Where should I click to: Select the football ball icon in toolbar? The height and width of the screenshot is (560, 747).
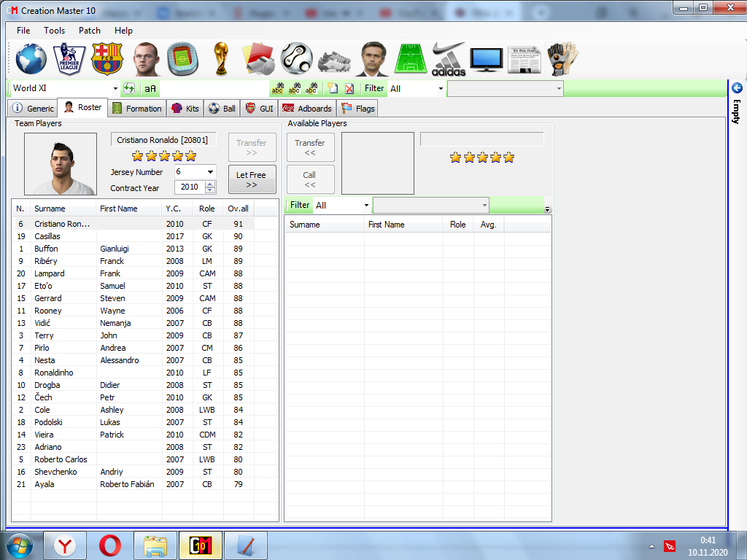pos(296,58)
